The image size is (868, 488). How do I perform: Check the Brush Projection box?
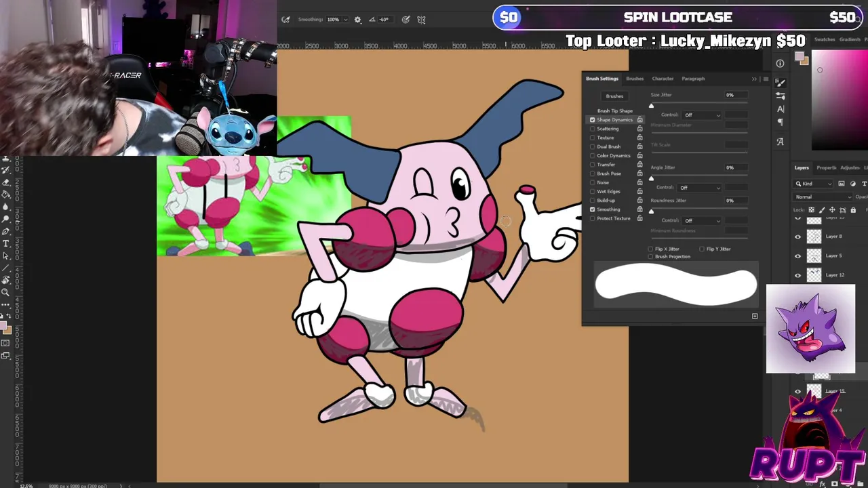pyautogui.click(x=651, y=257)
